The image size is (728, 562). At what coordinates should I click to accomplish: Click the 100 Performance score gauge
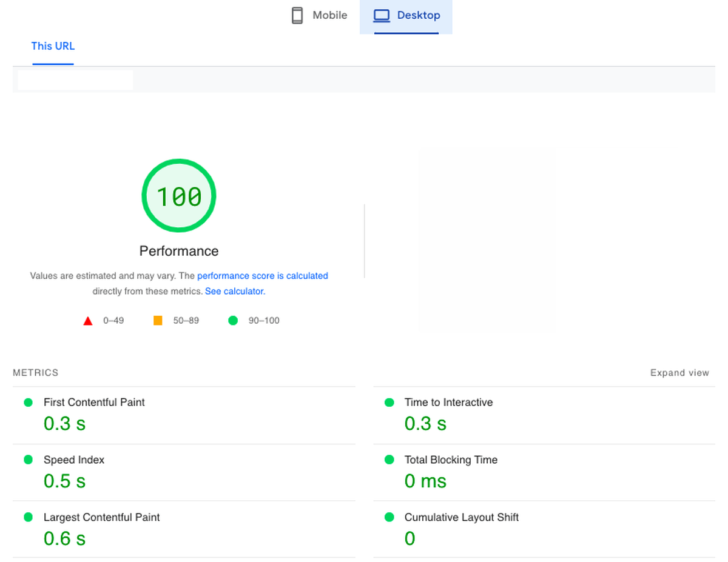pyautogui.click(x=178, y=195)
